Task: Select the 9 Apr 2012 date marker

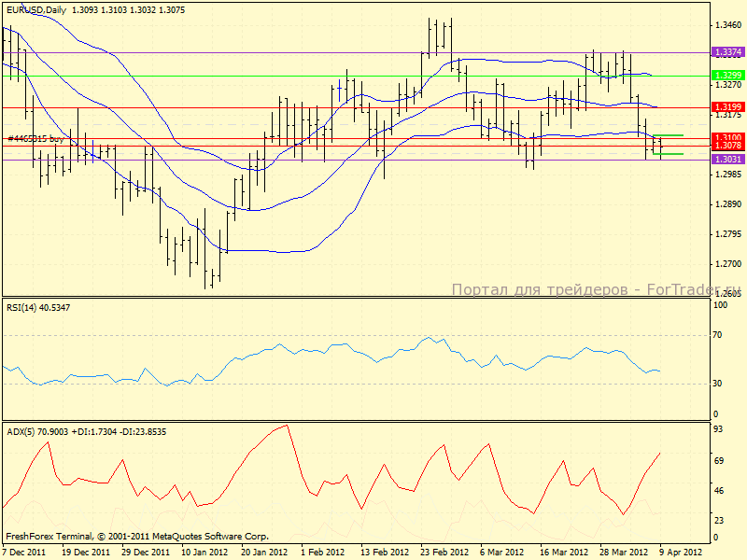Action: pos(681,552)
